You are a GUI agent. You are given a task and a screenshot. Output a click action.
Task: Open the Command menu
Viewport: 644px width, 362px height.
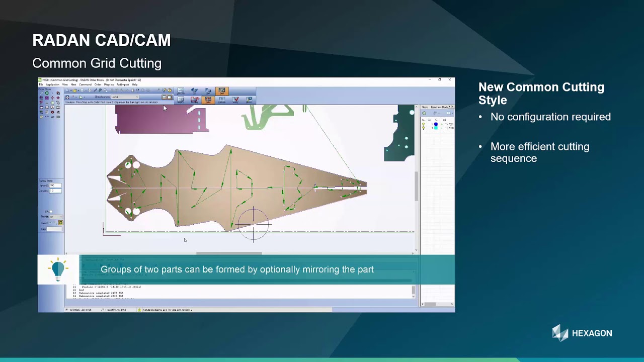click(x=85, y=84)
